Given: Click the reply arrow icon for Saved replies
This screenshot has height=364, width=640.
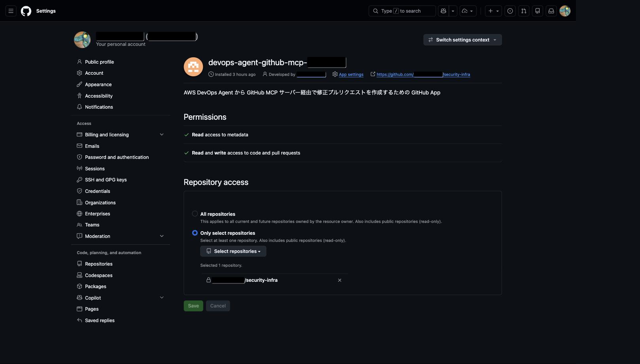Looking at the screenshot, I should point(80,321).
